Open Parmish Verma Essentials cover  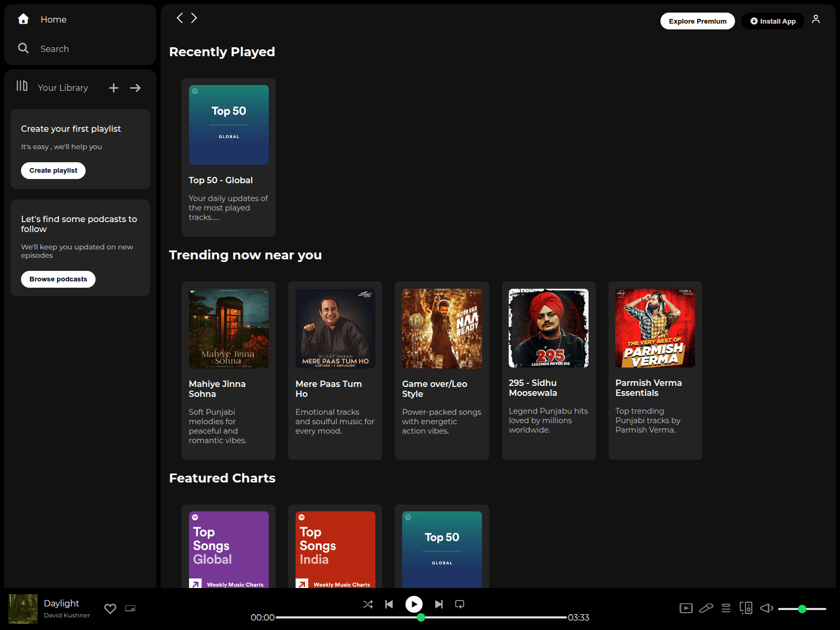pos(655,328)
